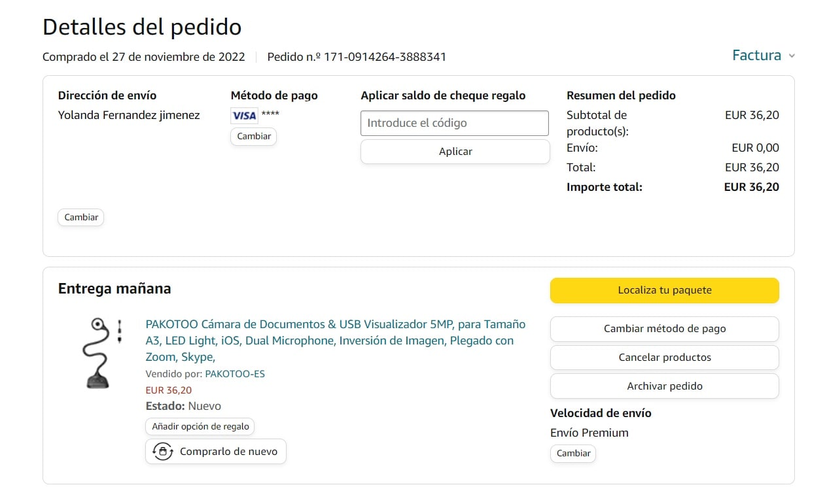
Task: Click the Visa card logo icon
Action: pyautogui.click(x=244, y=116)
